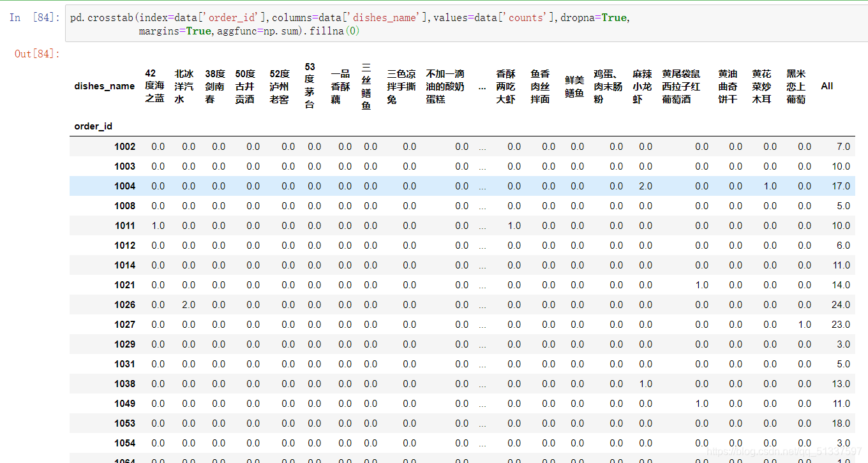Click the All total 17.0 for order 1004
This screenshot has width=868, height=463.
point(841,186)
